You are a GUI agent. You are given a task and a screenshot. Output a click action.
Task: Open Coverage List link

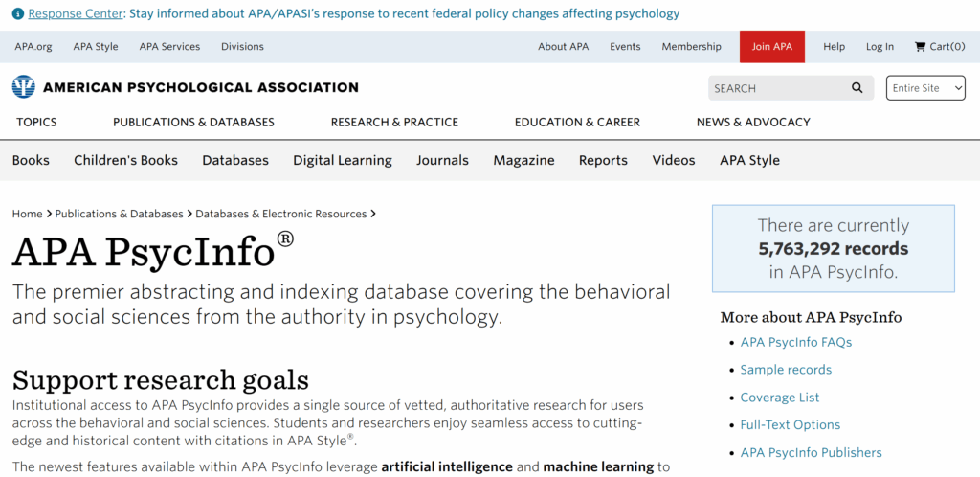click(x=779, y=397)
